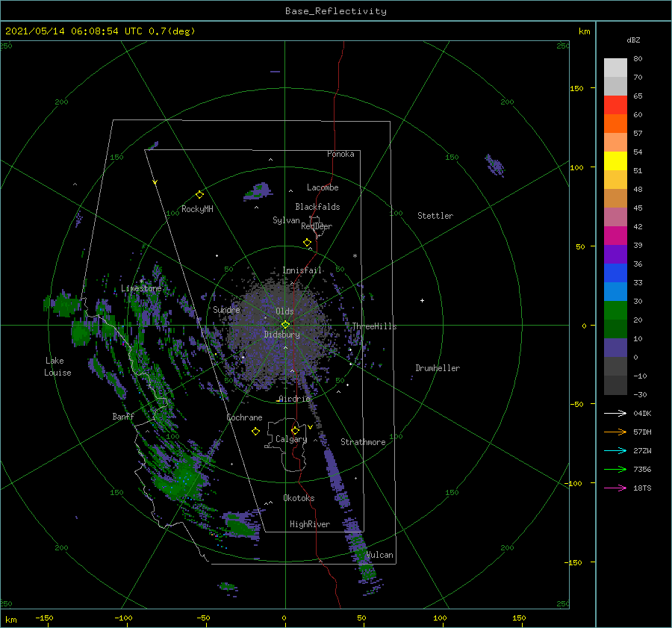
Task: Click the yellow diamond marker below Cochrane
Action: point(255,432)
